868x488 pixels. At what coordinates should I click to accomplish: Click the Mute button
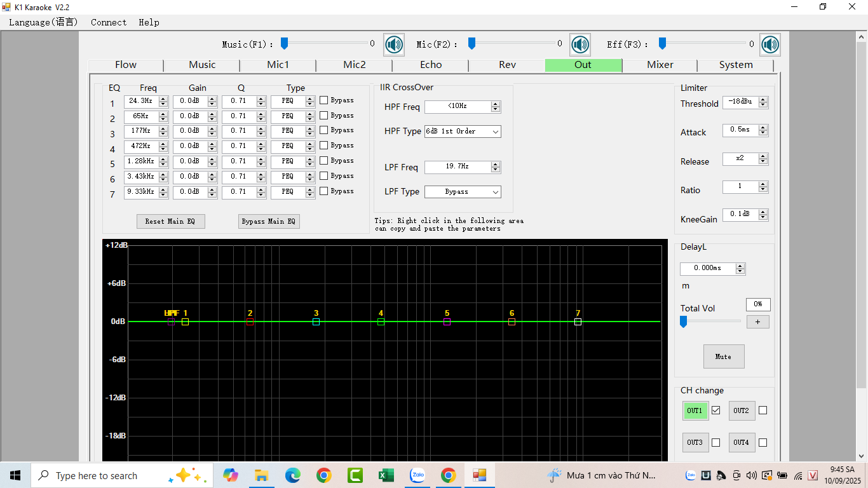(x=723, y=356)
